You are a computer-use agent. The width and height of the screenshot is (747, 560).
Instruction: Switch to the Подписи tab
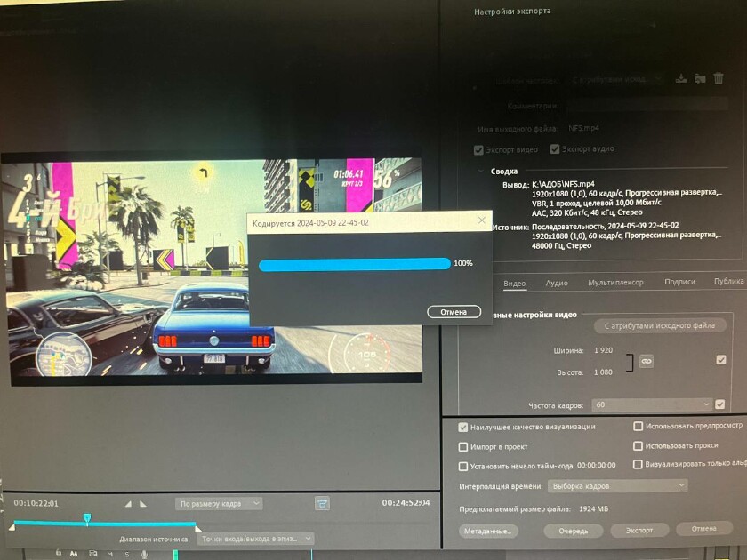pyautogui.click(x=679, y=282)
